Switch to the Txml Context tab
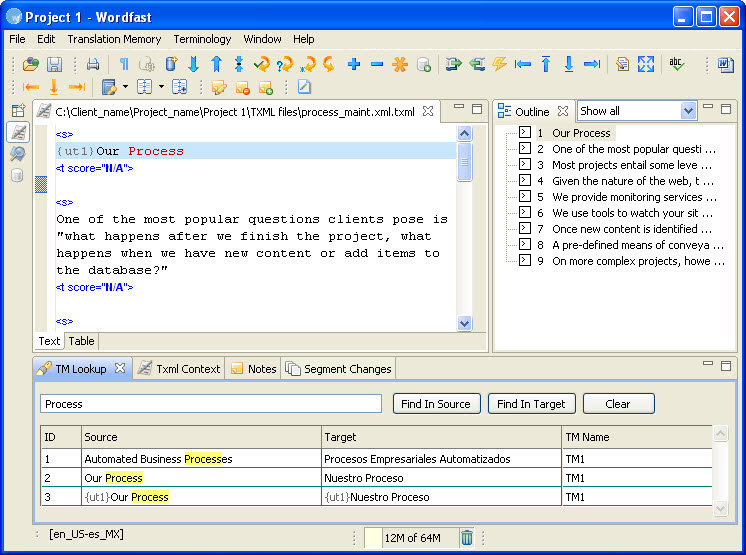This screenshot has height=555, width=746. point(179,369)
